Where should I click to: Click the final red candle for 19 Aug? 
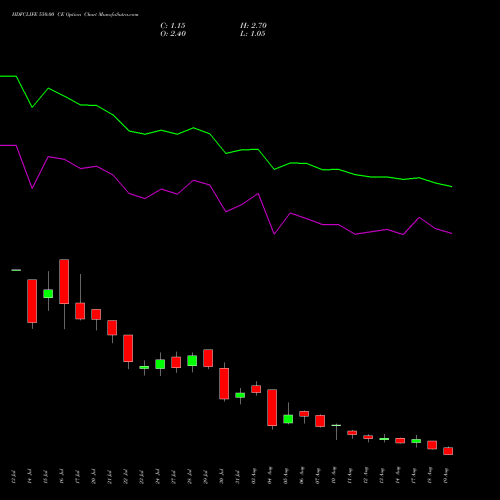[448, 451]
